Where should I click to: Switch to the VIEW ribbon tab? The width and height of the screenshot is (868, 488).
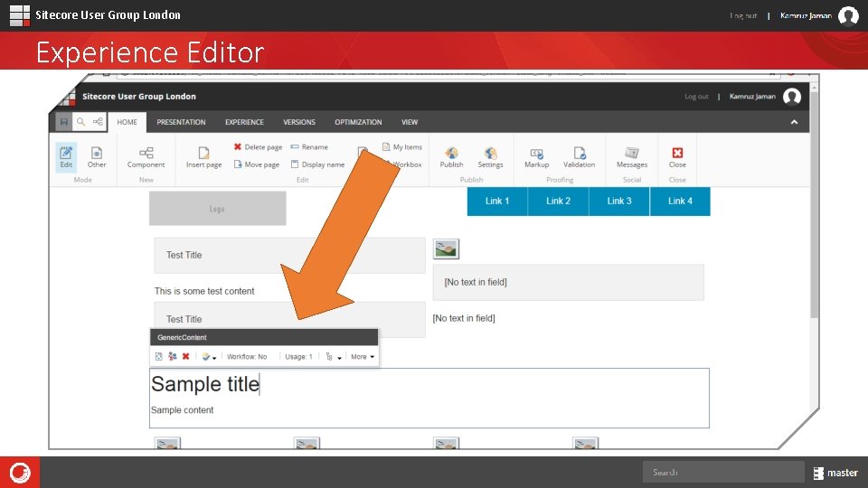(x=410, y=122)
